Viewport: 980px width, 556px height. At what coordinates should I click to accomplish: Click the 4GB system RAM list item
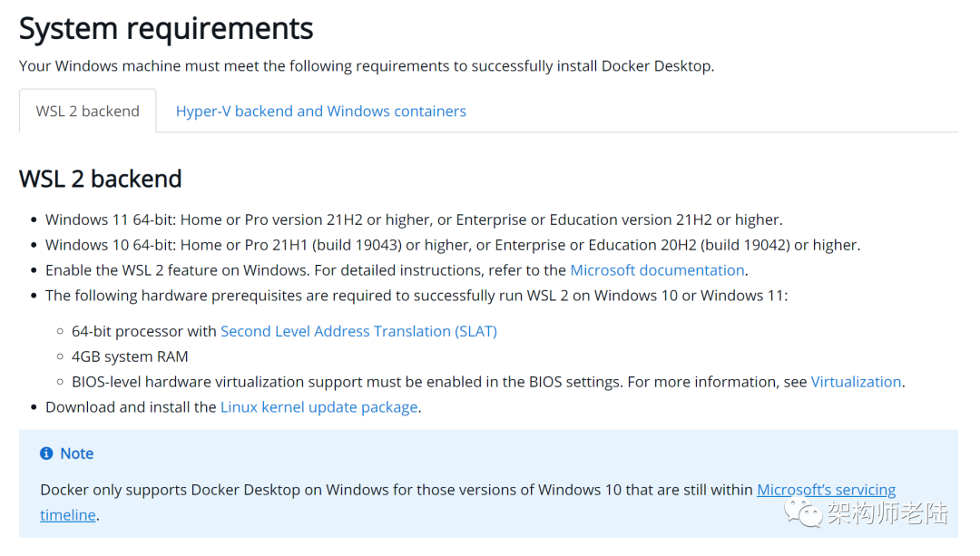(130, 357)
